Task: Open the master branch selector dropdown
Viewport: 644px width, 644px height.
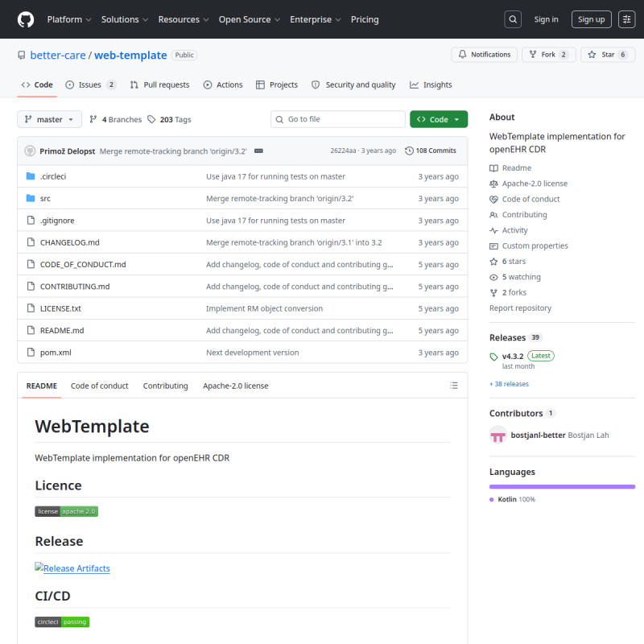Action: (49, 119)
